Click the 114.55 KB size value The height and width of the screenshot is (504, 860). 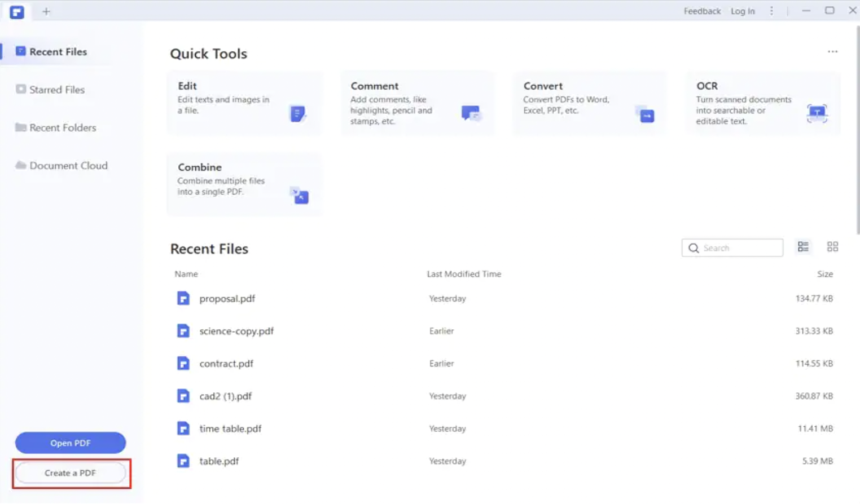pyautogui.click(x=814, y=364)
